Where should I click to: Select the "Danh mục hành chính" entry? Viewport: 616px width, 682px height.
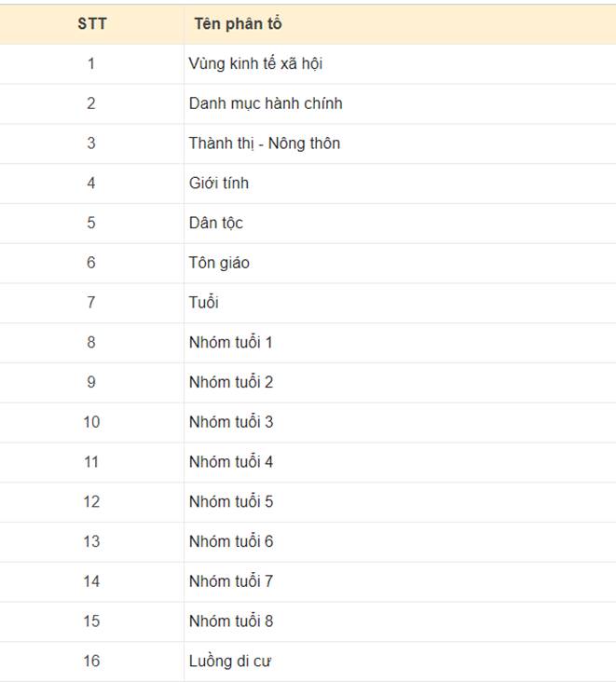(x=266, y=103)
